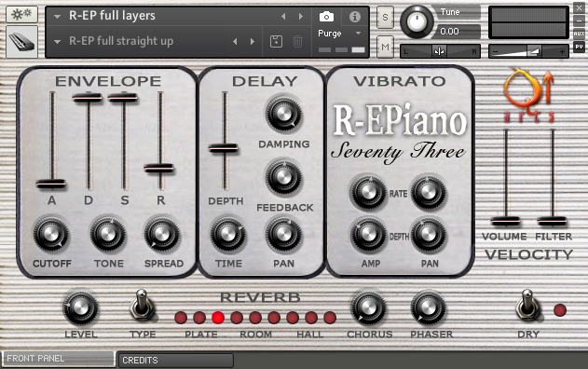Solo the instrument with S button
Screen dimensions: 588x369
point(385,17)
